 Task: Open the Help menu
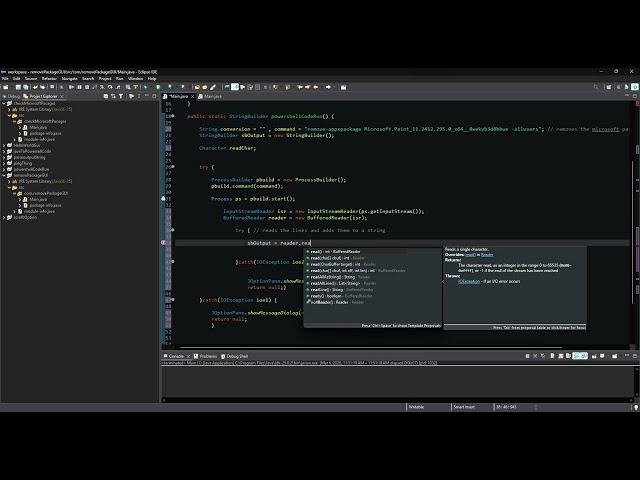pyautogui.click(x=152, y=78)
